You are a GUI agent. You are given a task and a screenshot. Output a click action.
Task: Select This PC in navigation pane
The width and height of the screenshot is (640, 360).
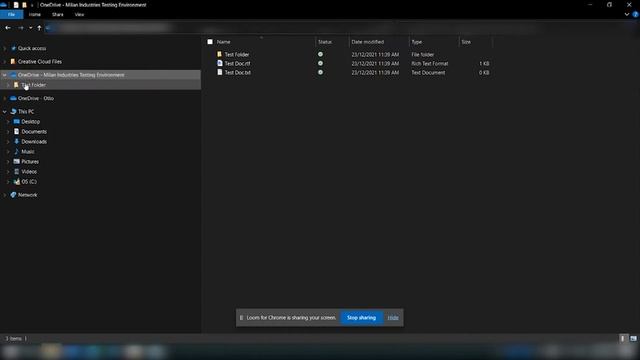click(26, 111)
